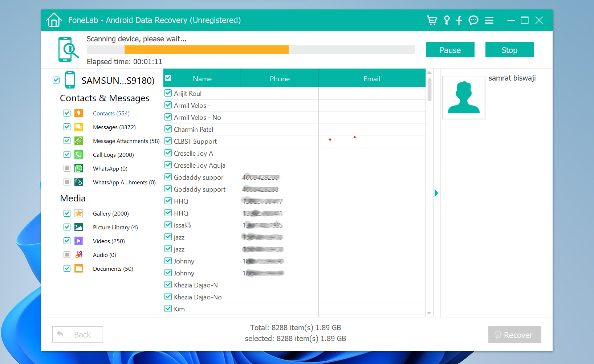Select the WhatsApp icon
594x364 pixels.
coord(78,168)
